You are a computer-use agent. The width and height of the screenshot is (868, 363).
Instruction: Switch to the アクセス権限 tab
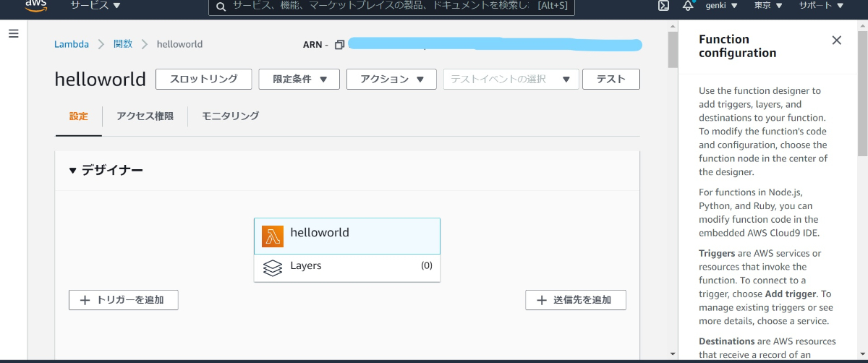[x=145, y=116]
